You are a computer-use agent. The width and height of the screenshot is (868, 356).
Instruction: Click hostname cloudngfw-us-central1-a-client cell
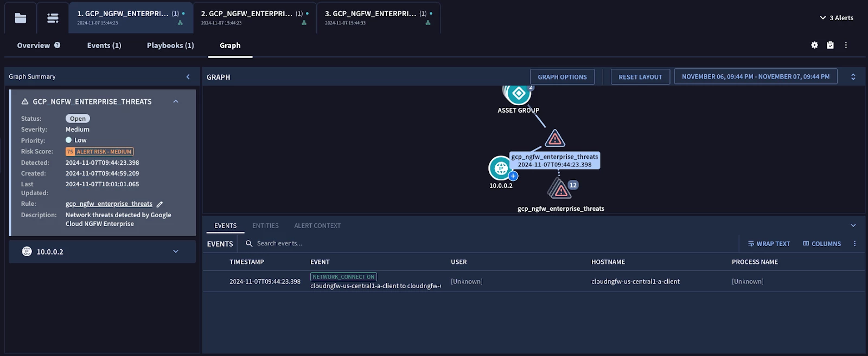(x=635, y=282)
